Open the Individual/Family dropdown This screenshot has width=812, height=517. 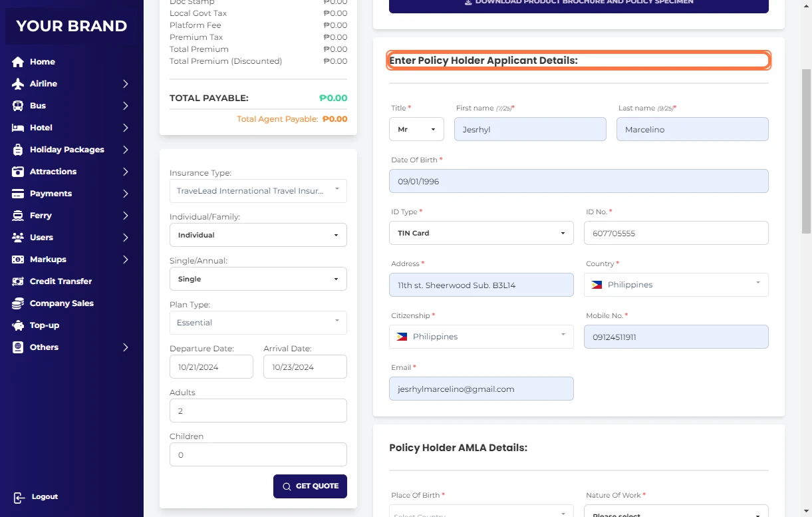[x=258, y=235]
